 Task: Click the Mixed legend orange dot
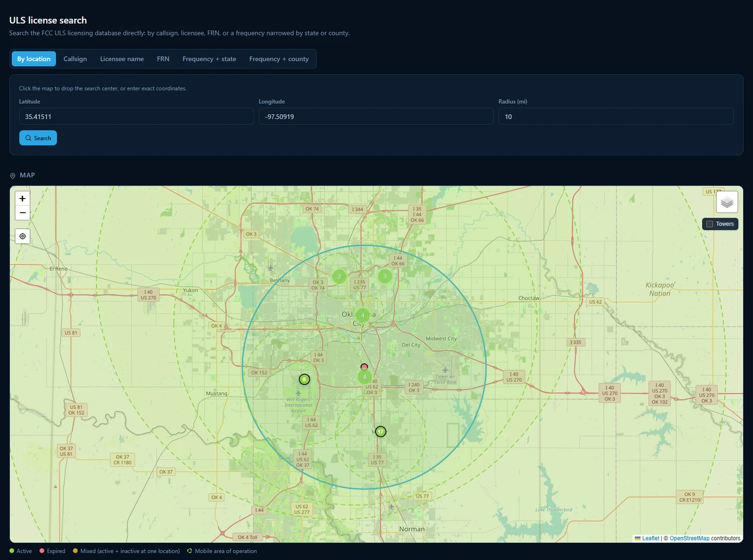75,551
